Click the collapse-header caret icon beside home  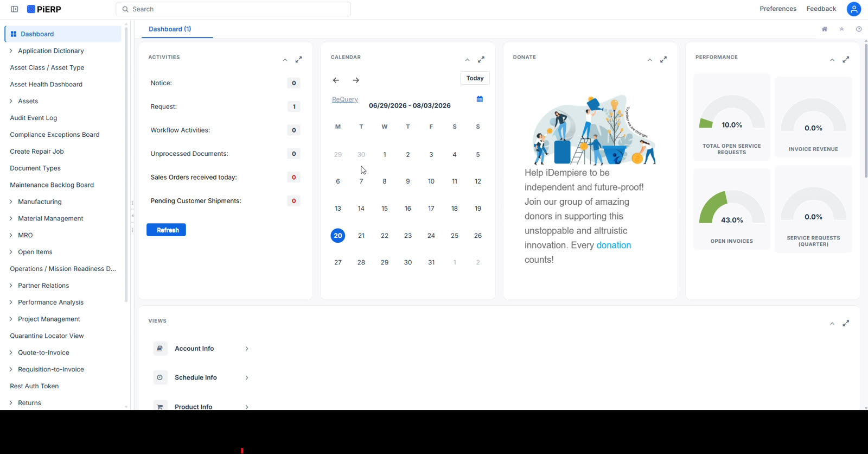[x=842, y=29]
